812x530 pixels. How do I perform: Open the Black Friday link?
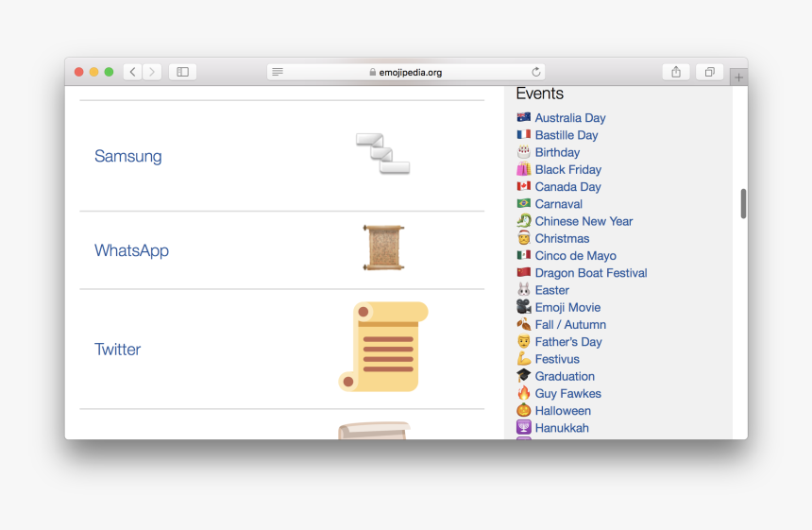point(568,169)
